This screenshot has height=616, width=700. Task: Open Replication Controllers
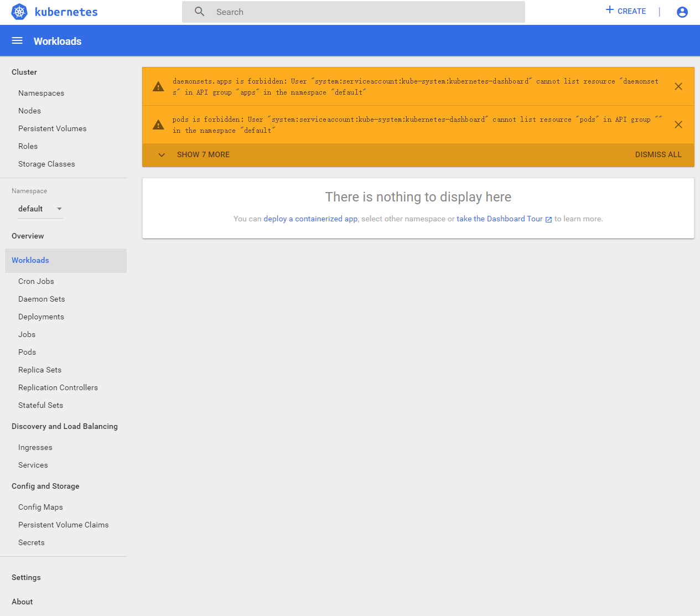[x=58, y=387]
